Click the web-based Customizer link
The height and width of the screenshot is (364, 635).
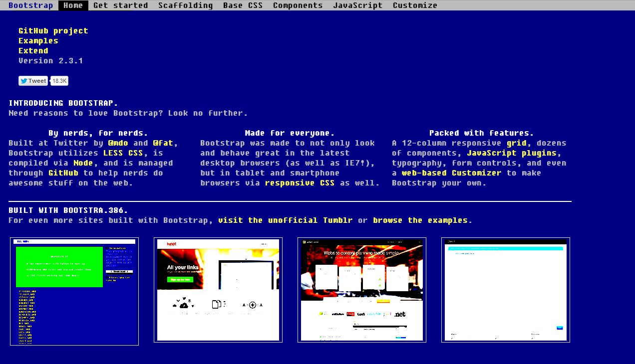click(451, 173)
